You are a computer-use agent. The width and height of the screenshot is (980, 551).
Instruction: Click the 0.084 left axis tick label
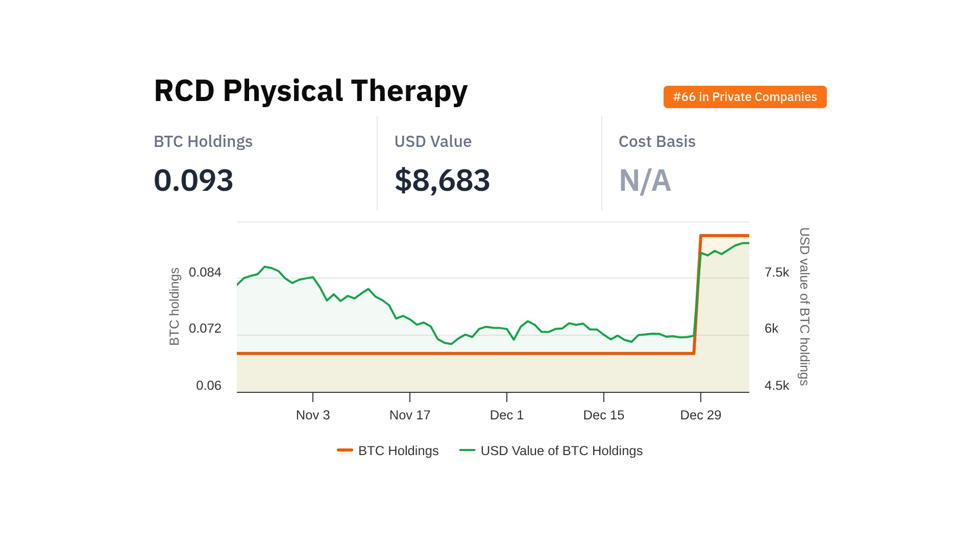coord(205,272)
